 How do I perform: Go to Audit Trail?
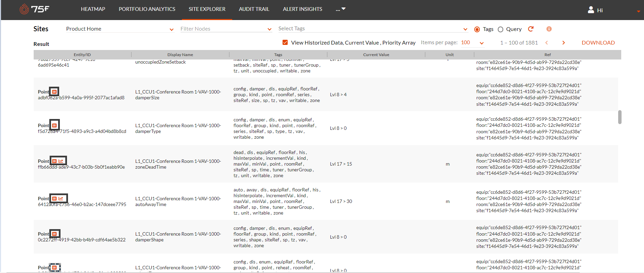254,9
